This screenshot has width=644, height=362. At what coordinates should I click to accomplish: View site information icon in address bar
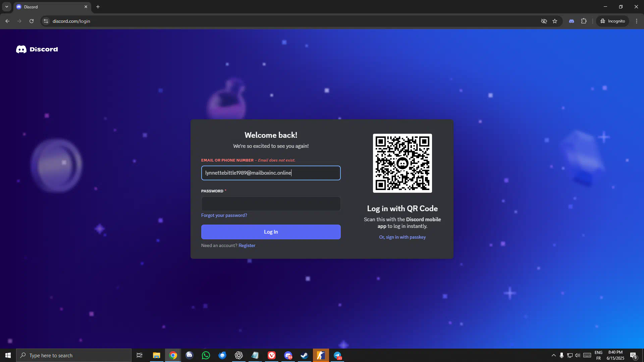(x=46, y=21)
